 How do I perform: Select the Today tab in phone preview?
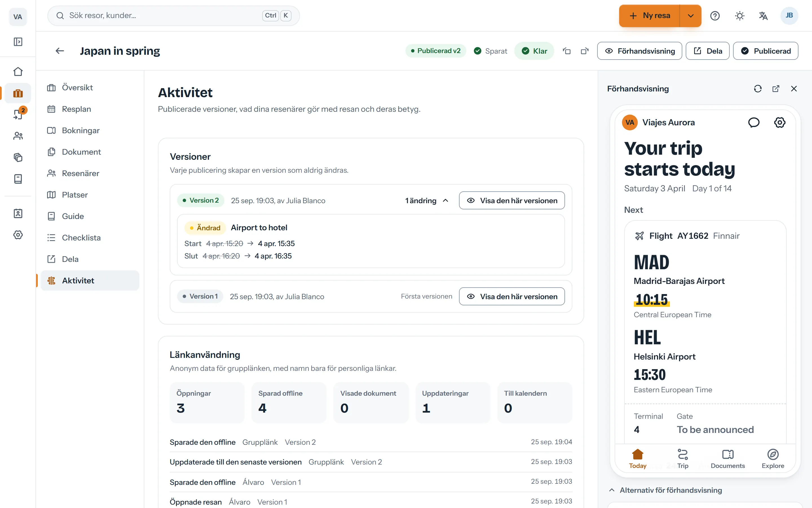tap(637, 459)
